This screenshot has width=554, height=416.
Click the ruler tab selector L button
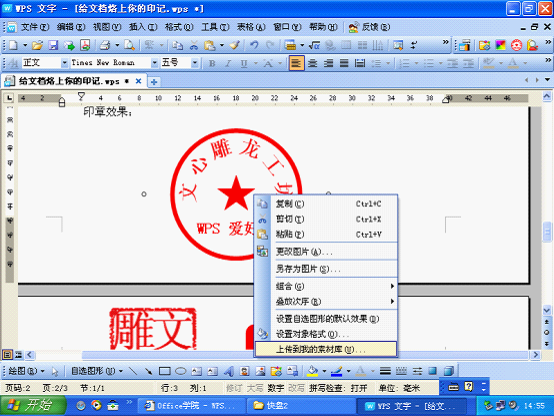pos(9,98)
